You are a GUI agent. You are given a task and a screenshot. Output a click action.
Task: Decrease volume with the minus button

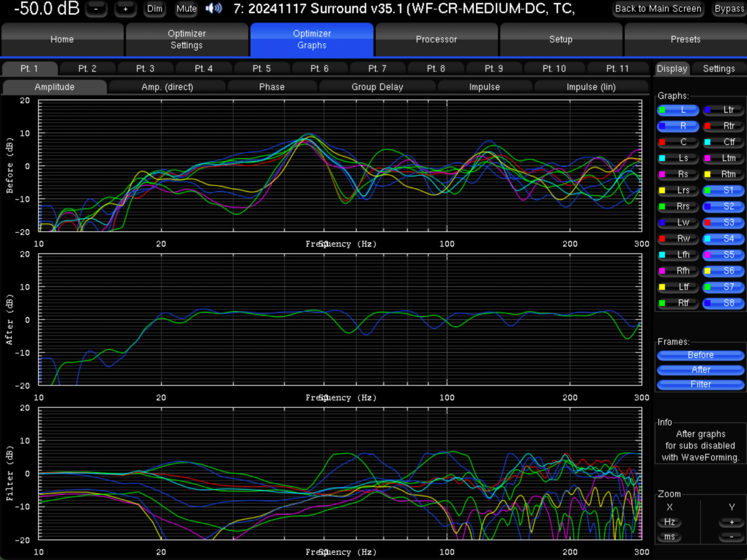(96, 9)
